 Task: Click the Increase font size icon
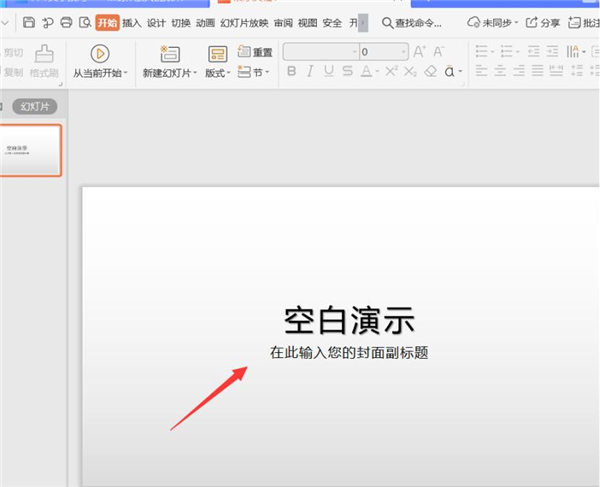pyautogui.click(x=419, y=51)
